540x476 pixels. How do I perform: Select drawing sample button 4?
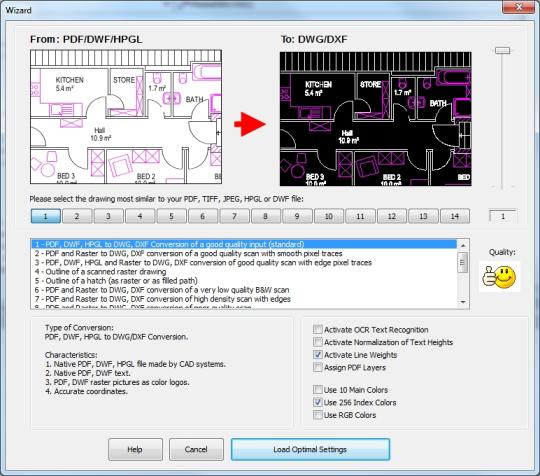point(140,216)
